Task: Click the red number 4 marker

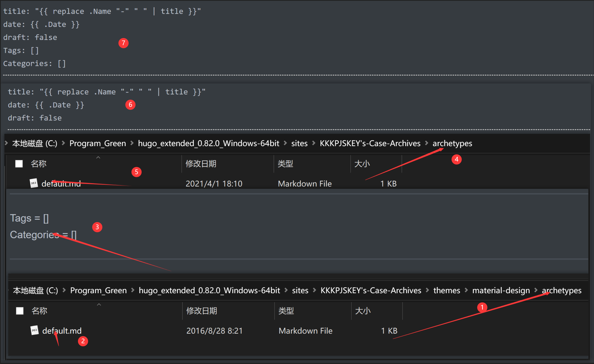Action: (x=456, y=159)
